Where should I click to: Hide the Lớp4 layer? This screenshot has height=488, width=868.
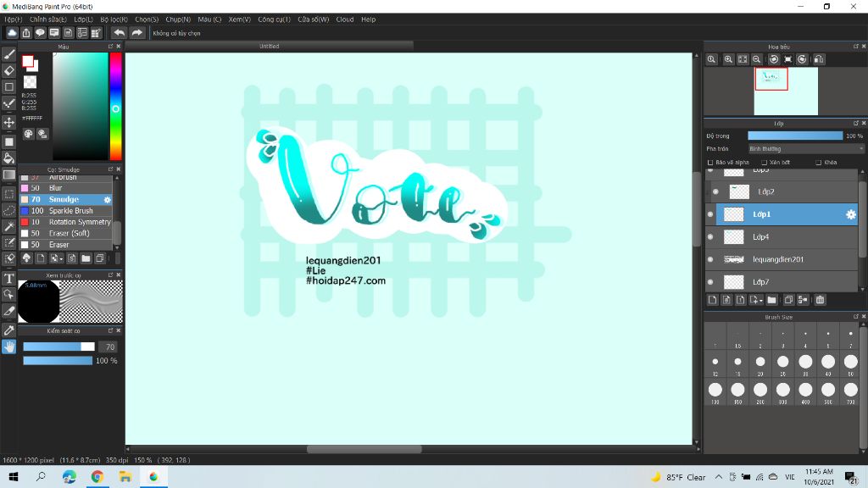coord(710,237)
